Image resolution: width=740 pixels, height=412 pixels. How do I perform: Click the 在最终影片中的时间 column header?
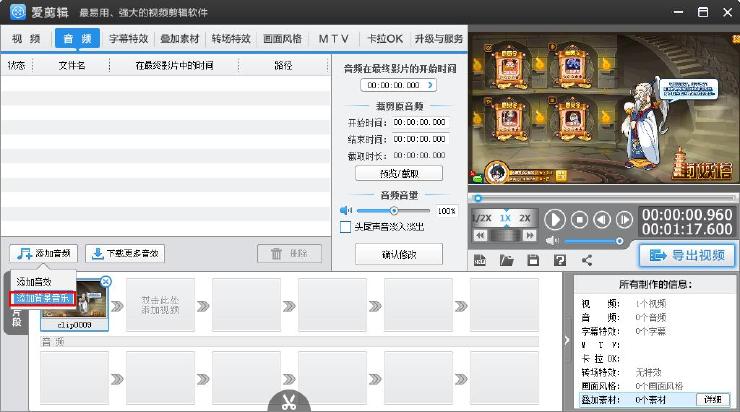coord(174,66)
